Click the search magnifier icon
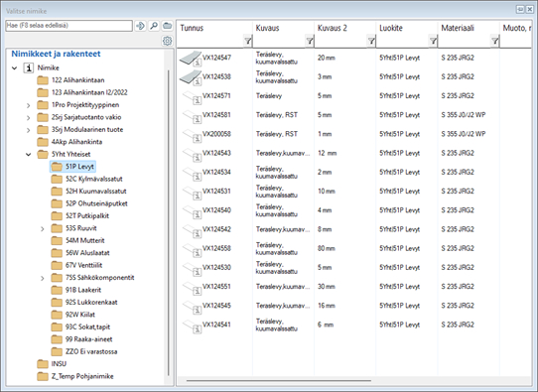The height and width of the screenshot is (392, 538). (x=154, y=26)
